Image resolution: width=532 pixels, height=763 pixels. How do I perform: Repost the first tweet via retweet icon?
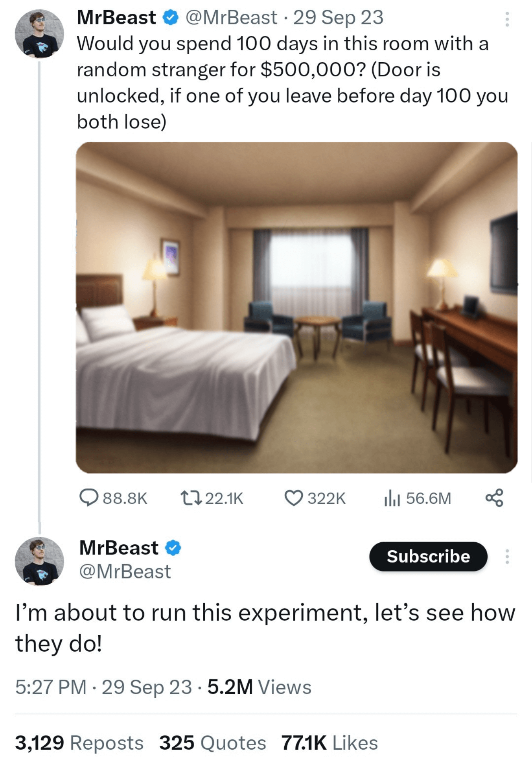(x=191, y=498)
